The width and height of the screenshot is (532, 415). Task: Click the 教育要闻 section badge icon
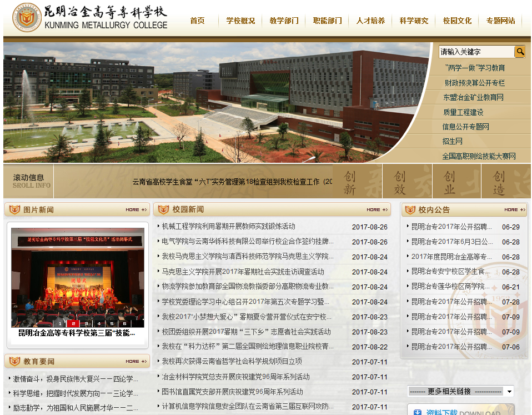[14, 362]
